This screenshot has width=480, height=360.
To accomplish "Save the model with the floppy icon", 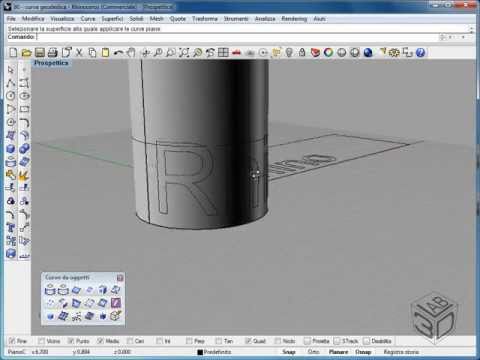I will point(40,53).
